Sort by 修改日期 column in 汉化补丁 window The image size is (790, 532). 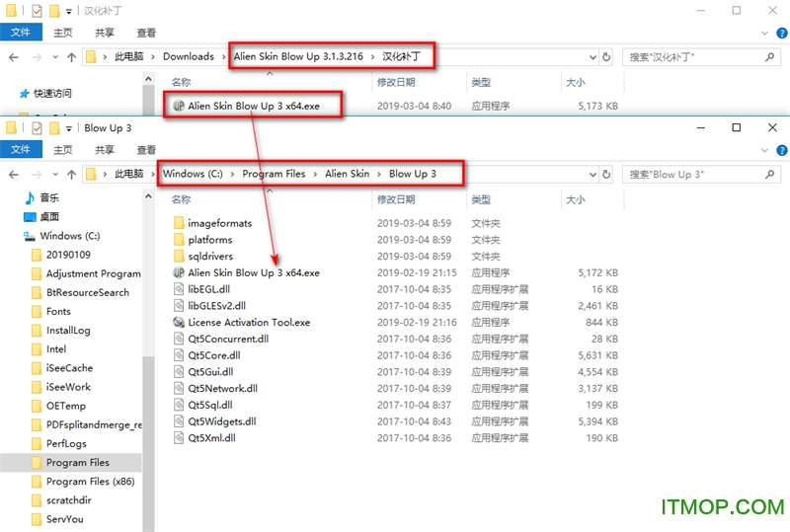[396, 82]
